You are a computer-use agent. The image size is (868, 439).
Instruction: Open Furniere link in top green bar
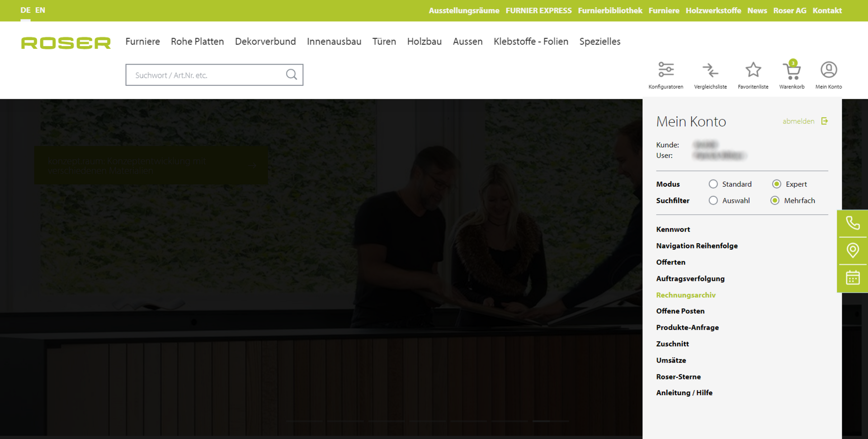pos(664,10)
